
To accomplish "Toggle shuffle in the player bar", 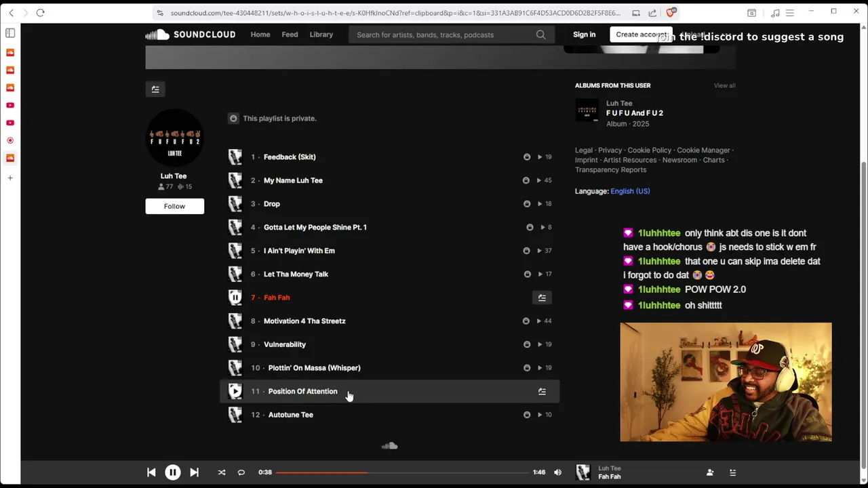I will click(x=221, y=472).
